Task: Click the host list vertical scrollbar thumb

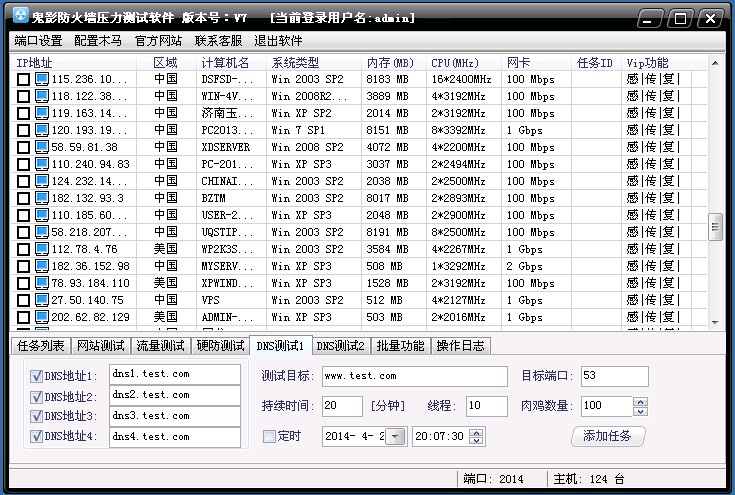Action: (715, 227)
